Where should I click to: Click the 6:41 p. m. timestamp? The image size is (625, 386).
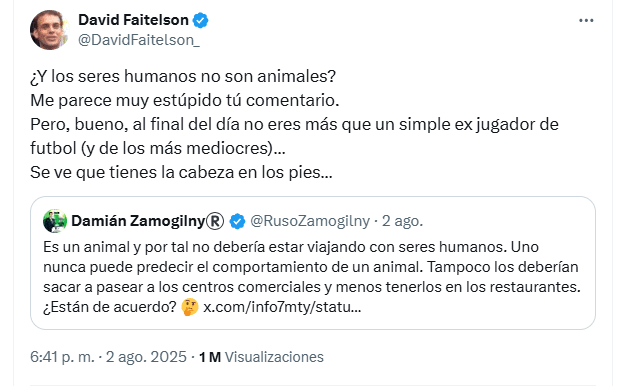[x=62, y=357]
